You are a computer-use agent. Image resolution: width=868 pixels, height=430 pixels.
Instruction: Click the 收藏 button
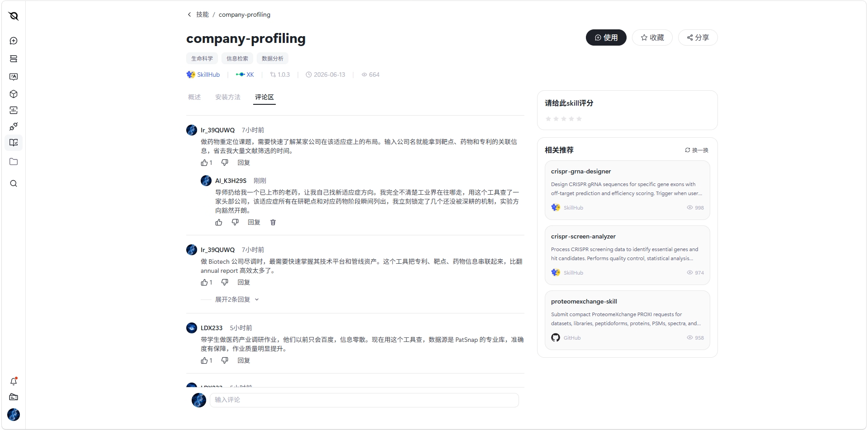(652, 37)
